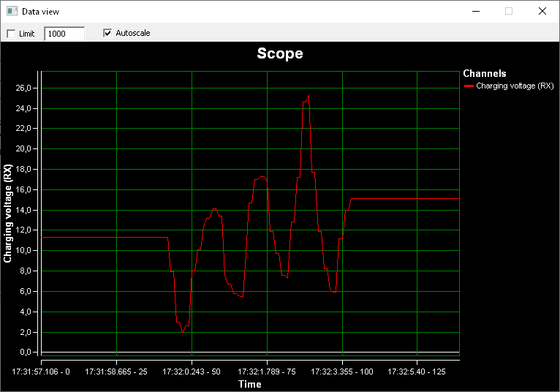Click the 17:31:58.665 - 25 time tick label
Screen dimensions: 560x392
pyautogui.click(x=116, y=372)
